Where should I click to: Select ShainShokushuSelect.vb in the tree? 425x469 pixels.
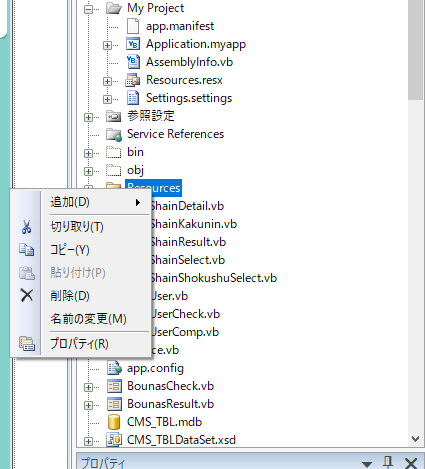coord(213,278)
